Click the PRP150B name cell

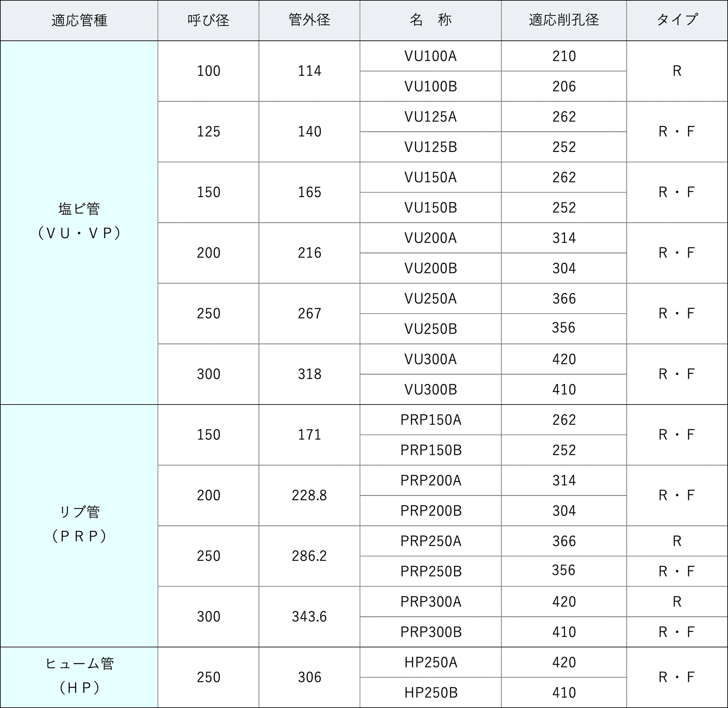point(431,450)
